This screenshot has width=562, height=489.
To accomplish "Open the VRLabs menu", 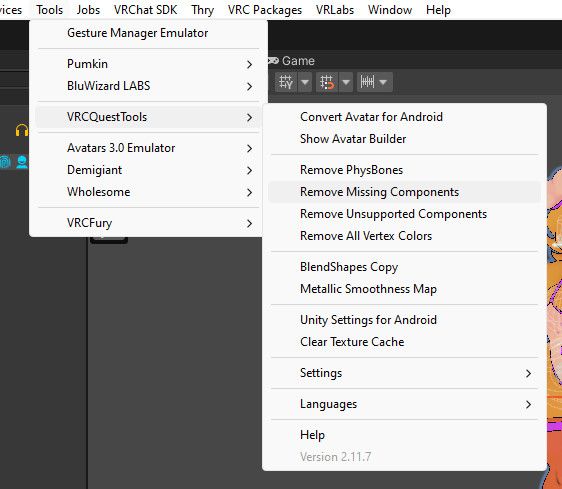I will [335, 10].
